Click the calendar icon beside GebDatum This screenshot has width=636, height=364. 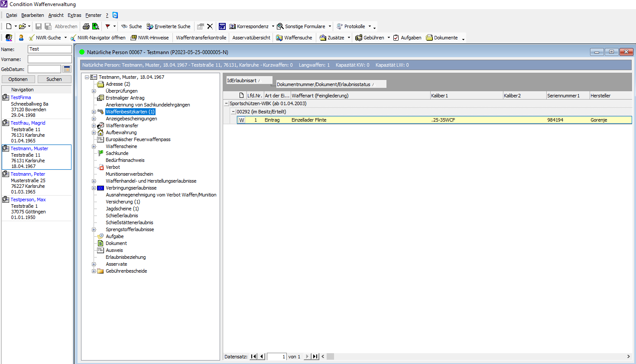67,69
